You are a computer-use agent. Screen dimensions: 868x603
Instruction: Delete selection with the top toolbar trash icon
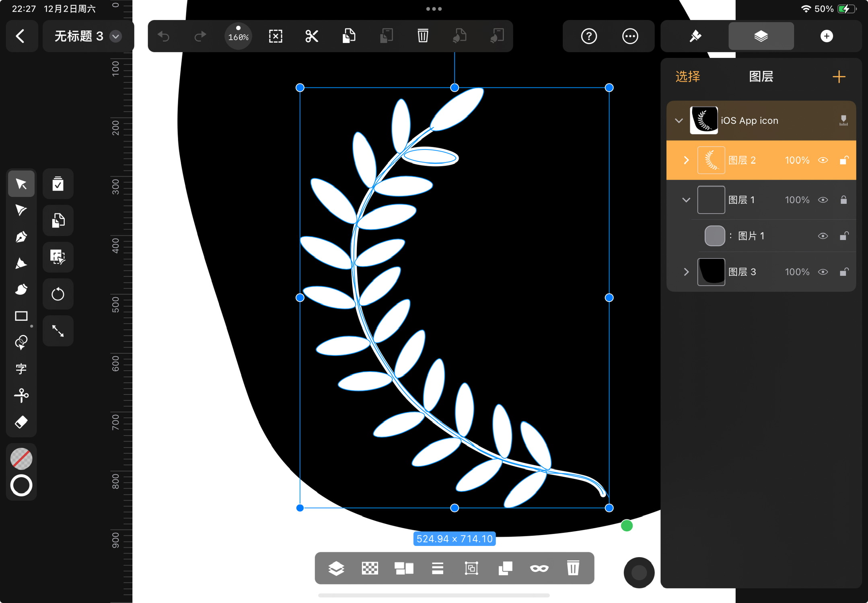click(x=423, y=36)
